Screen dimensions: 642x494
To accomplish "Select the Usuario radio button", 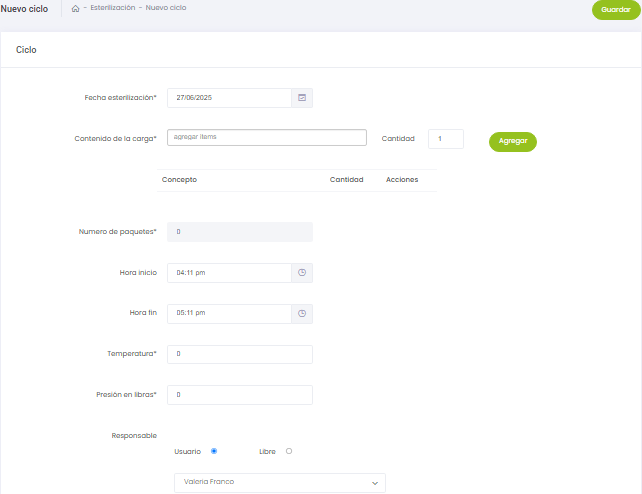I will pos(214,451).
